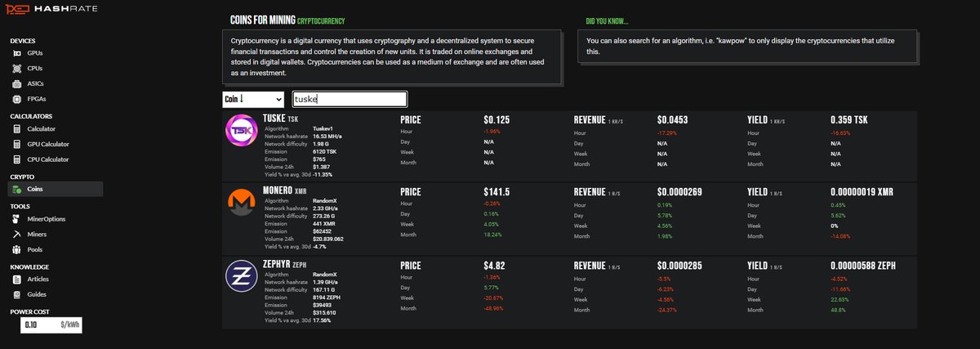The height and width of the screenshot is (349, 980).
Task: Open GPUs via its sidebar icon
Action: pos(17,53)
